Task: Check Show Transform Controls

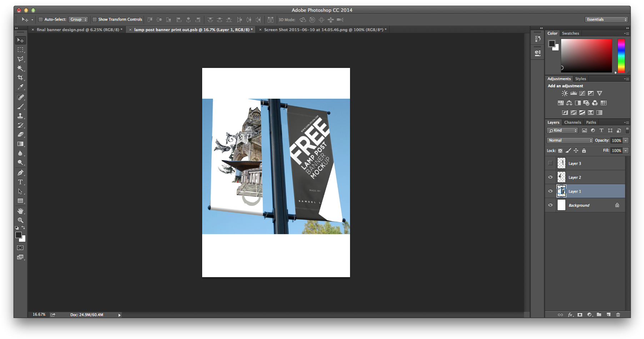Action: tap(95, 20)
